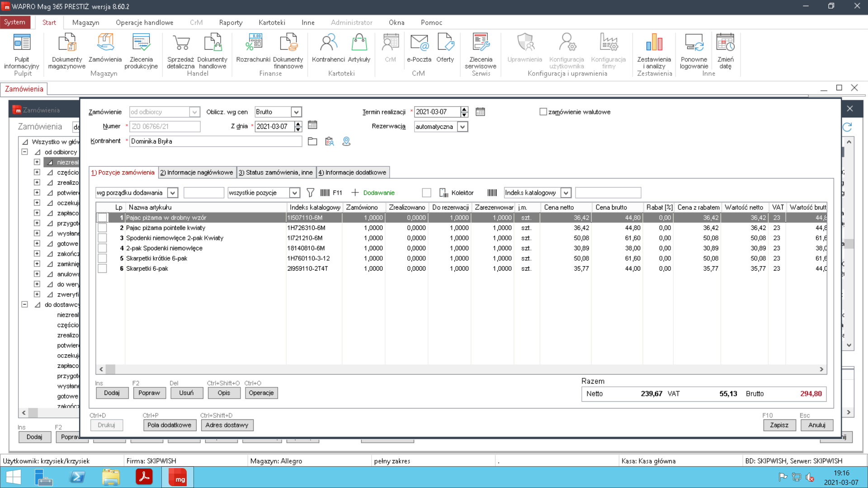Click the Kolektor scanner icon
This screenshot has height=488, width=868.
pyautogui.click(x=443, y=193)
